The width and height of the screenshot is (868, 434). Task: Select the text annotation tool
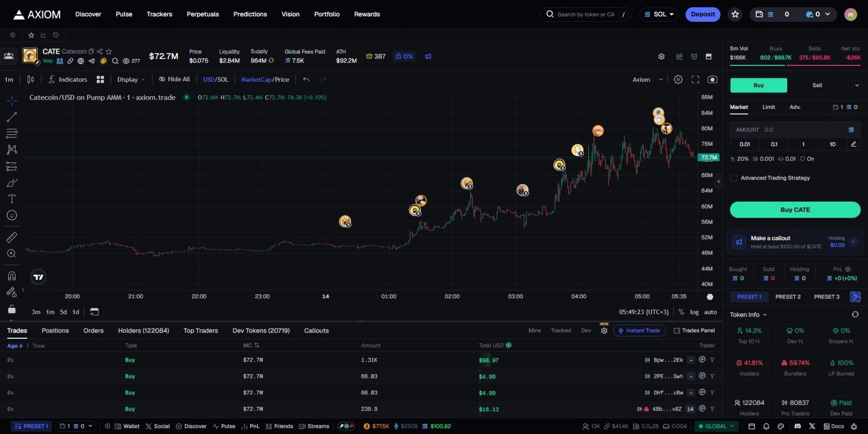click(12, 199)
